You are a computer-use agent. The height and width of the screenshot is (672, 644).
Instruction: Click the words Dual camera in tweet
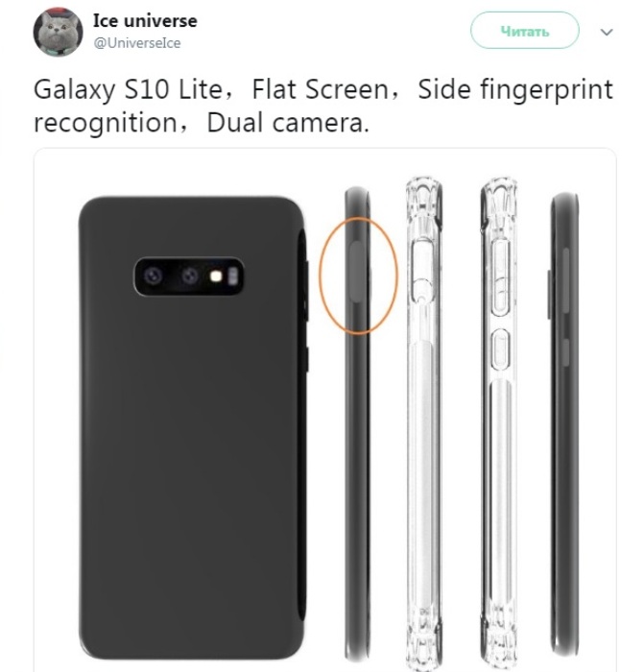point(288,123)
